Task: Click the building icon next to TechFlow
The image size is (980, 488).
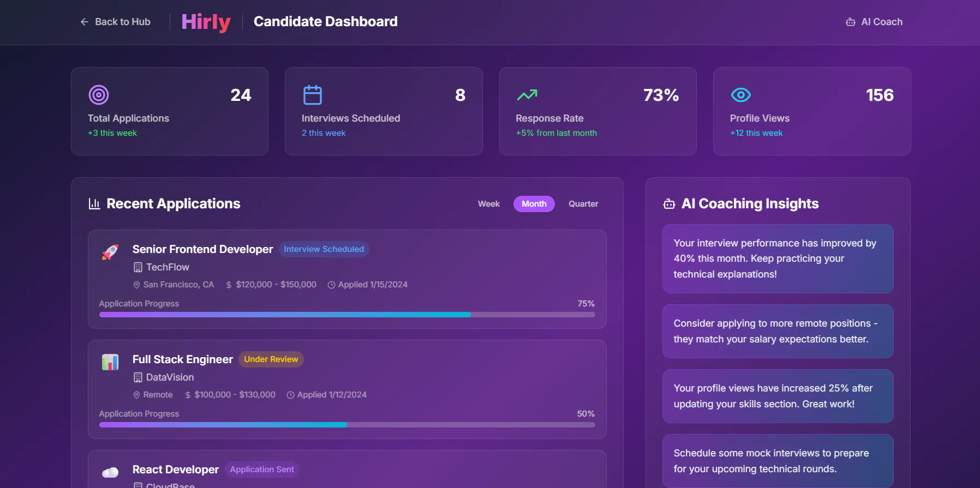Action: point(138,267)
